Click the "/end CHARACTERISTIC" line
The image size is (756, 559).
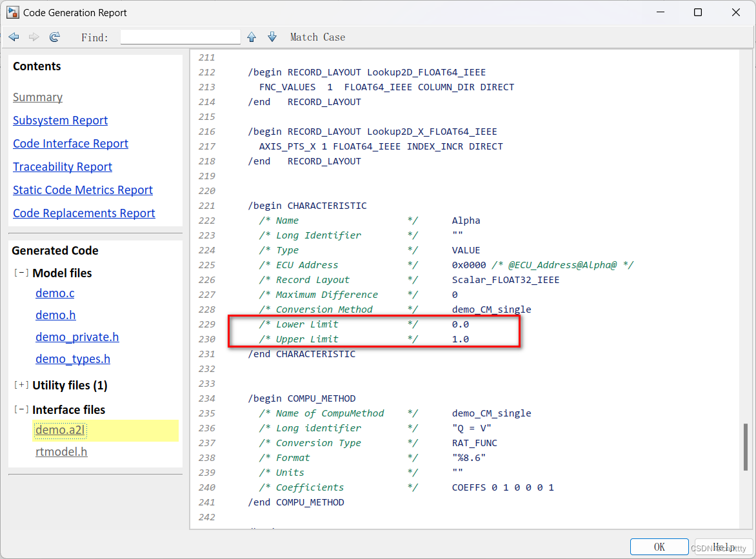(x=302, y=354)
